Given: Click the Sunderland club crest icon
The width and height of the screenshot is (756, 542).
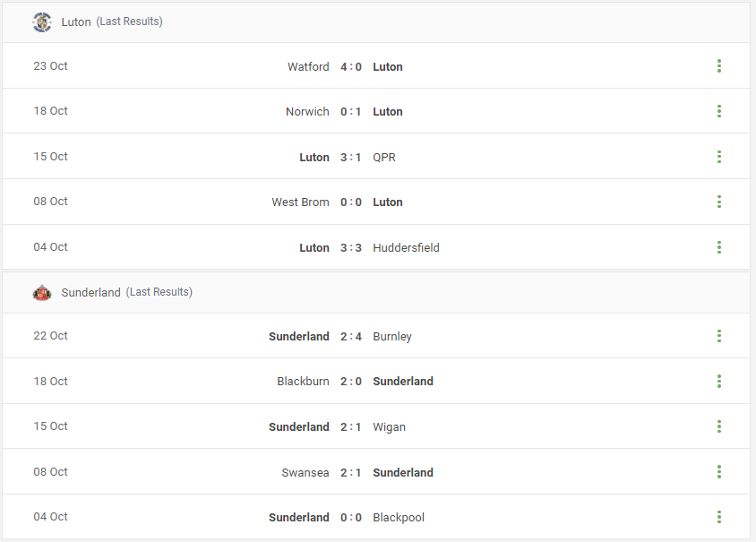Looking at the screenshot, I should 42,292.
